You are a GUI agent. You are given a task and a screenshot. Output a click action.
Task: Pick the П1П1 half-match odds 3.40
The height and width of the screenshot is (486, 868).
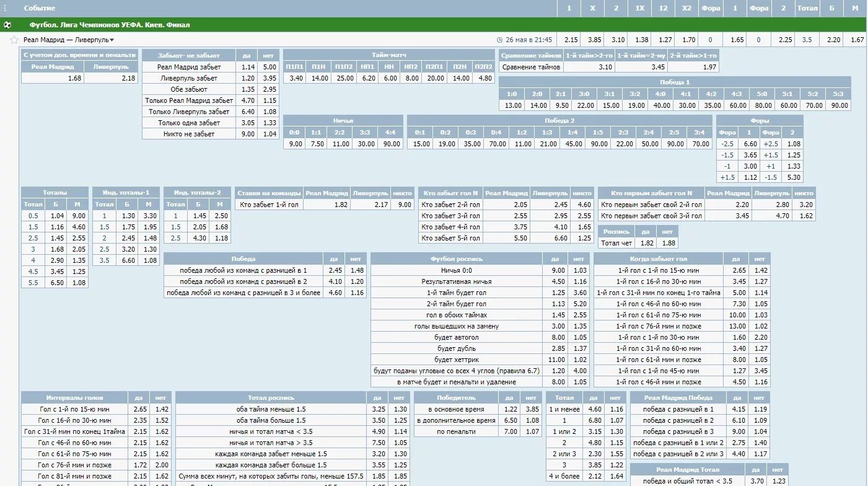coord(296,78)
